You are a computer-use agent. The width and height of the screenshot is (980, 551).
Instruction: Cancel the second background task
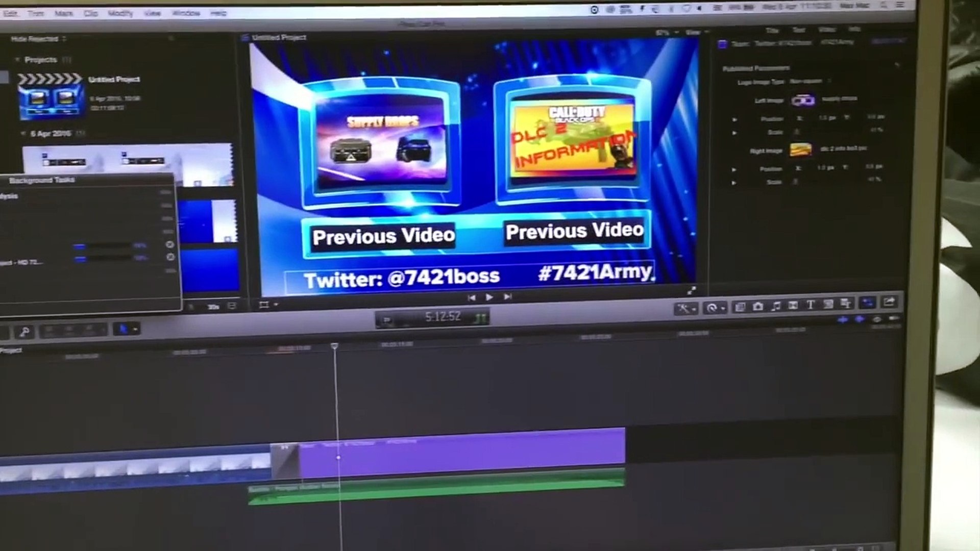(170, 257)
